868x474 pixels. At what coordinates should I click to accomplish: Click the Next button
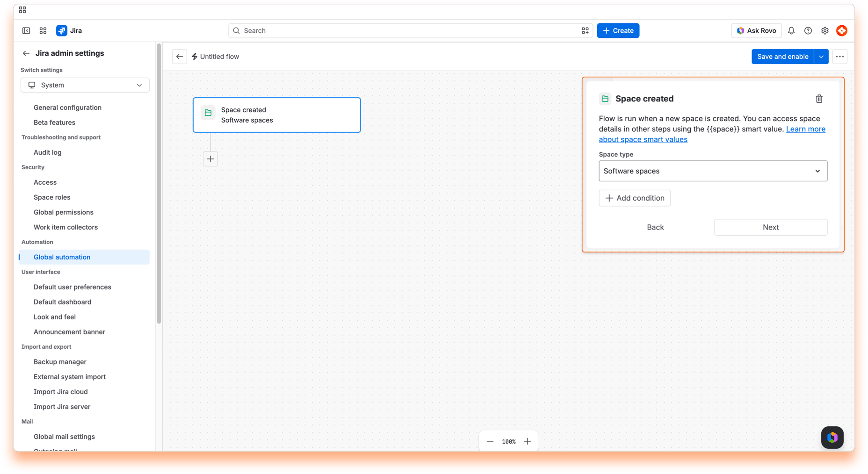coord(770,227)
